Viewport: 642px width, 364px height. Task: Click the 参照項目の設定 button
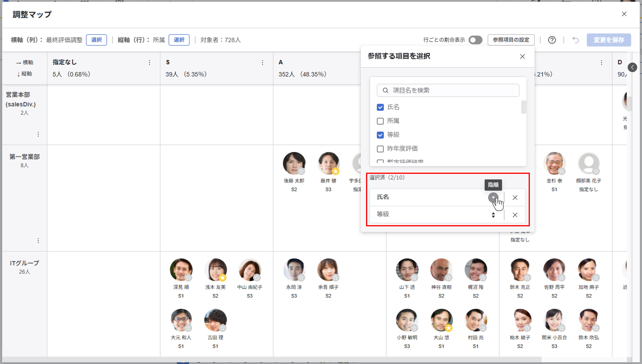pos(511,40)
